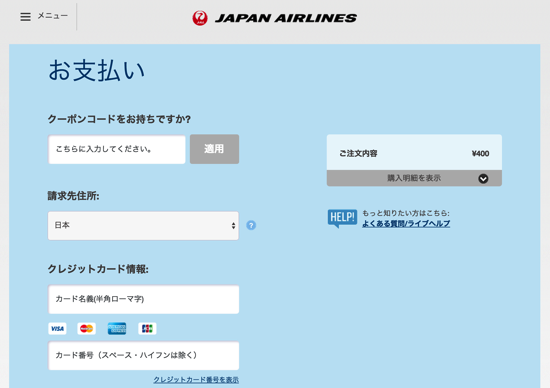Click the JCB card icon
The width and height of the screenshot is (550, 388).
click(147, 329)
